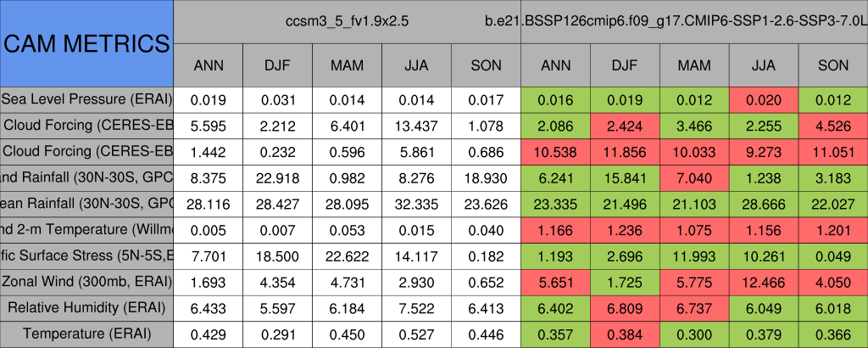Click the red cell showing 11.856
The image size is (868, 348).
[626, 151]
